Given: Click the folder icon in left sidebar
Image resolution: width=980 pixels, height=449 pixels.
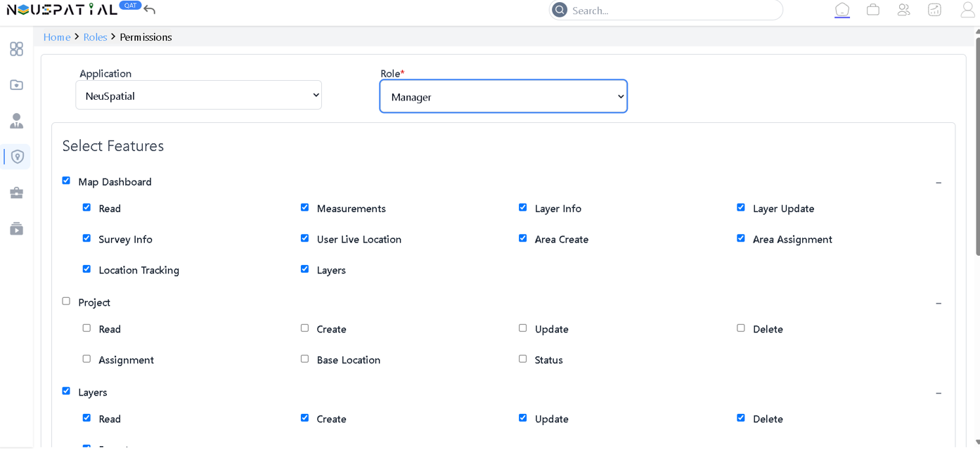Looking at the screenshot, I should tap(16, 85).
